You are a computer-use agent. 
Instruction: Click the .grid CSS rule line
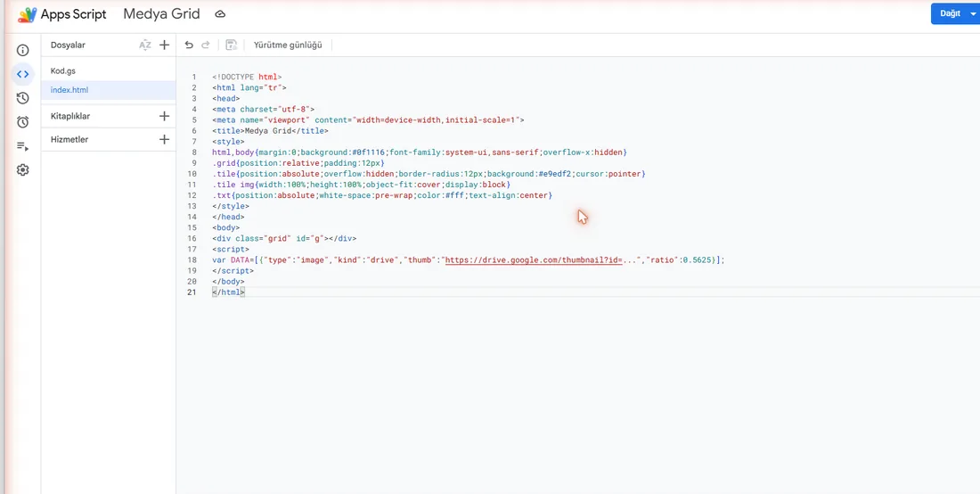298,163
